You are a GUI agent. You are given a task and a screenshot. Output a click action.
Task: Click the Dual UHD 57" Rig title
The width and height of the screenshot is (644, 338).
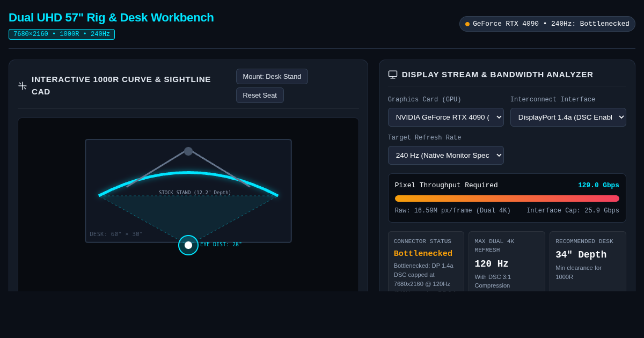[111, 18]
